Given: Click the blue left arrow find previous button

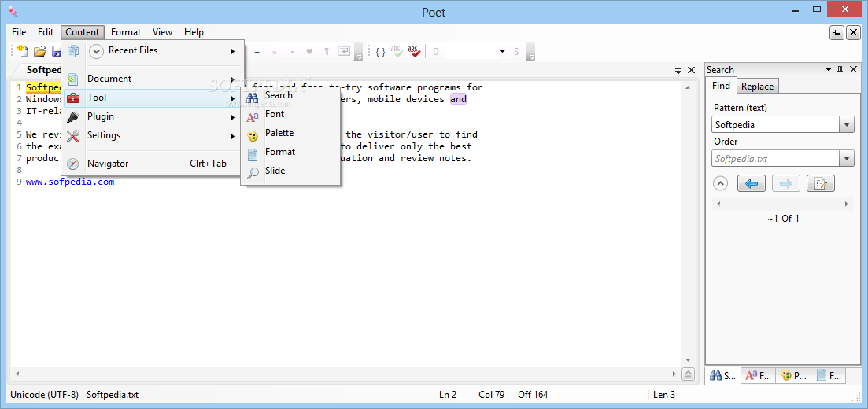Looking at the screenshot, I should pyautogui.click(x=752, y=183).
